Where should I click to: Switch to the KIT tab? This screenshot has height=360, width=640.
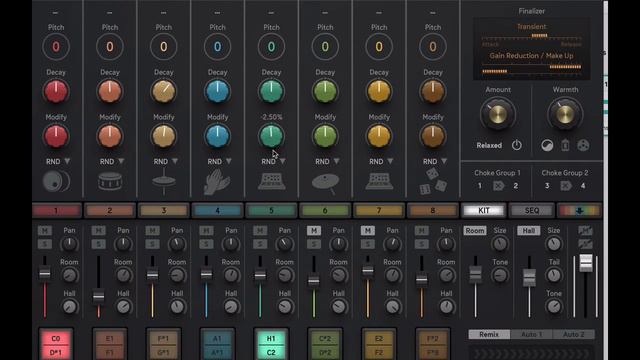tap(484, 211)
